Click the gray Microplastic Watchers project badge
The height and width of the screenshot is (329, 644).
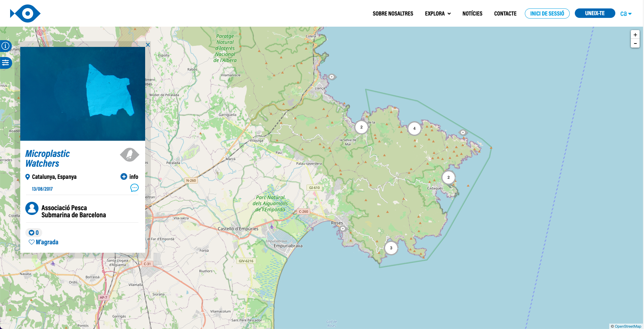(129, 155)
